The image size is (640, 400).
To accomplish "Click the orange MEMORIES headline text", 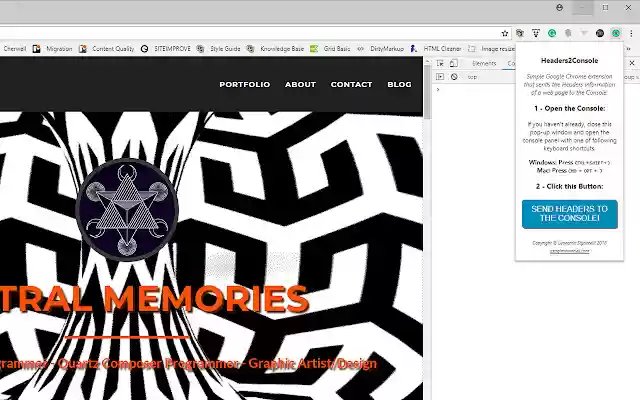I will (207, 299).
